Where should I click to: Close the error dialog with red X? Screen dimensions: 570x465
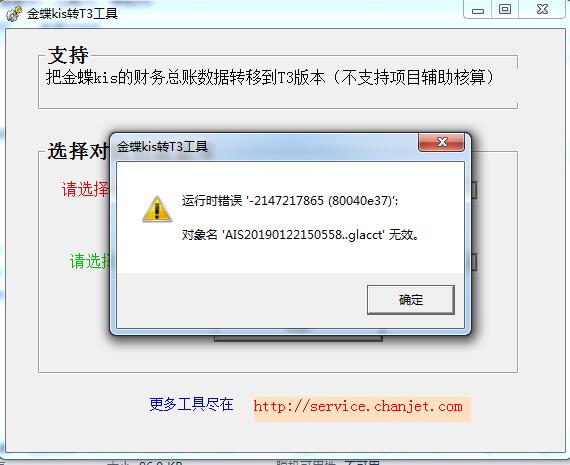(441, 142)
